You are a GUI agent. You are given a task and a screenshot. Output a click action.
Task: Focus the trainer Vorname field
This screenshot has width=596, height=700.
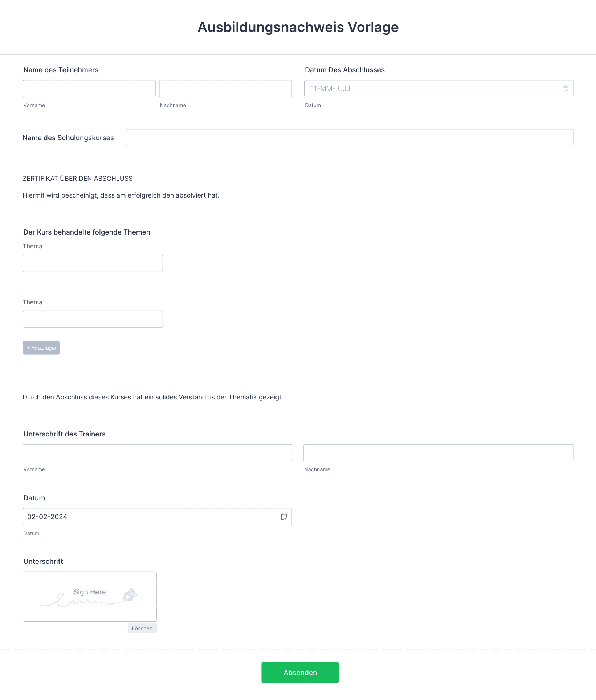158,453
